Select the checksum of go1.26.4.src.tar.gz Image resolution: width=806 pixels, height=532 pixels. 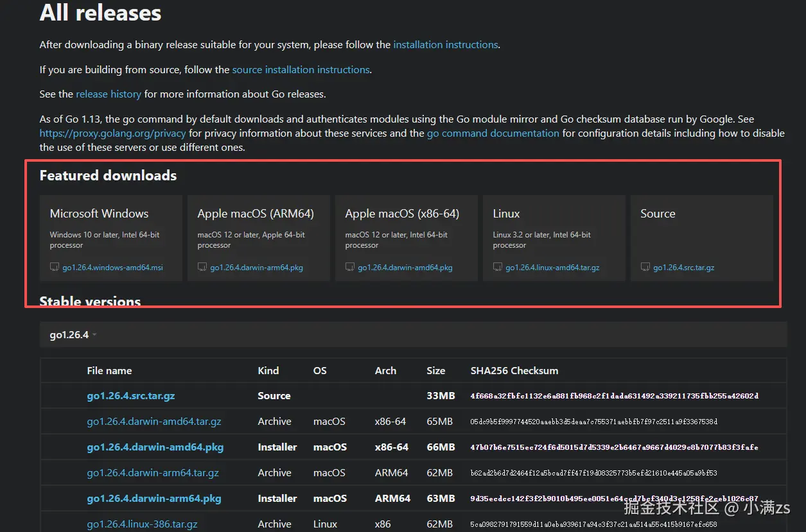click(x=615, y=396)
